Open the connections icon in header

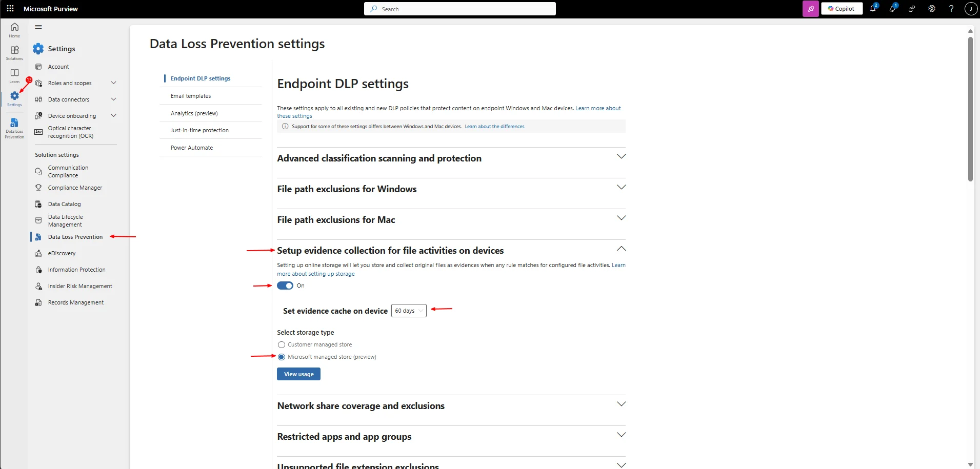click(912, 9)
